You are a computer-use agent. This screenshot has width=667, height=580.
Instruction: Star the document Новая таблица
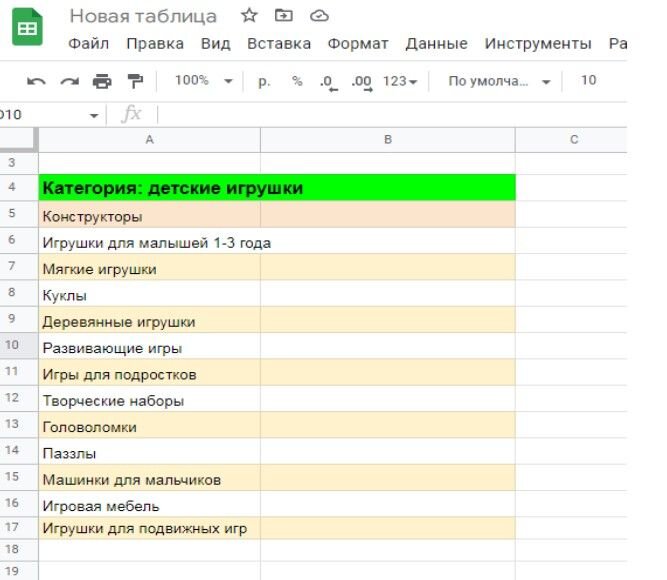249,16
